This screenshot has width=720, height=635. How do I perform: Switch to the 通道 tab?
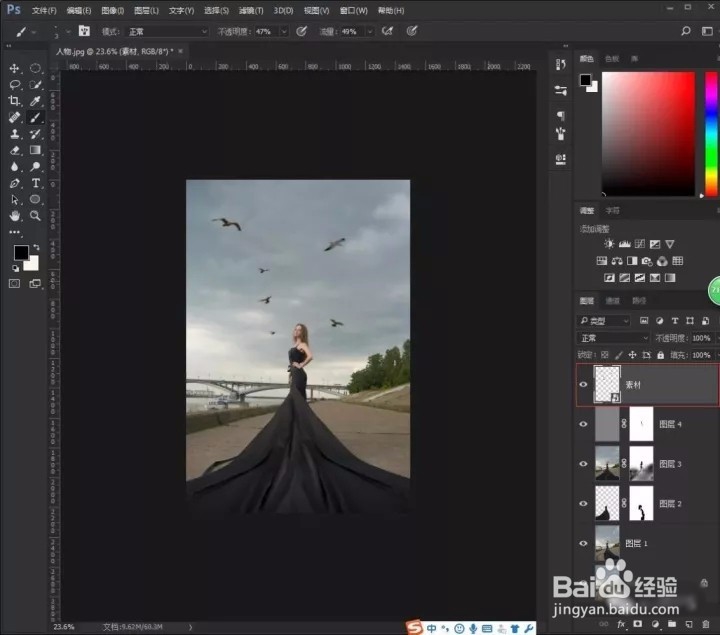[x=613, y=301]
